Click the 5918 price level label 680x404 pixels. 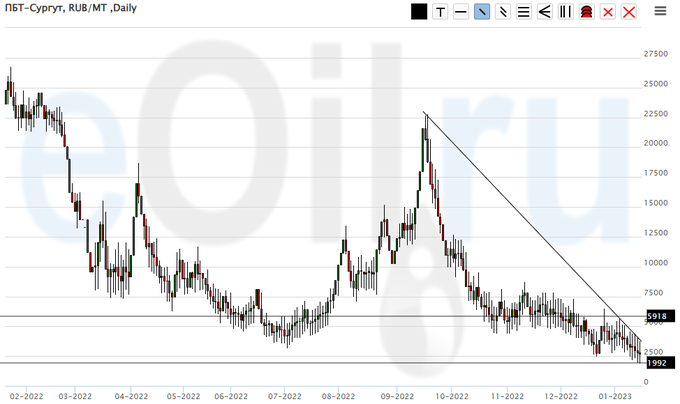pos(656,317)
